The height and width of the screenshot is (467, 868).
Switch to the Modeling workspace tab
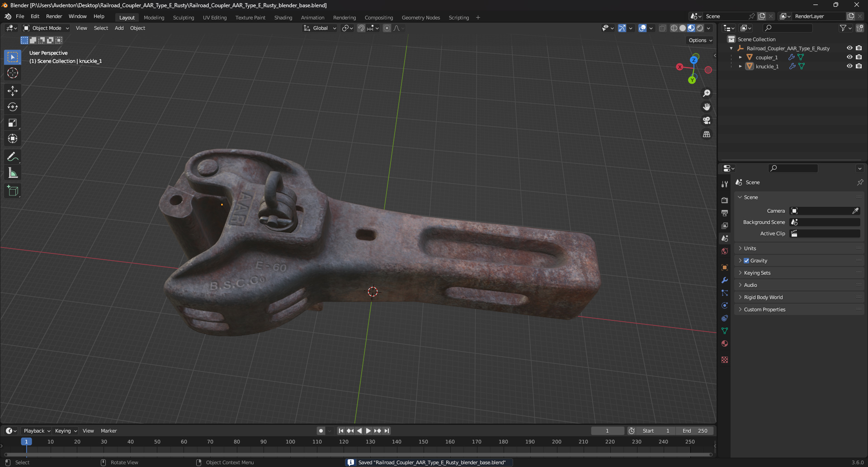pos(154,18)
